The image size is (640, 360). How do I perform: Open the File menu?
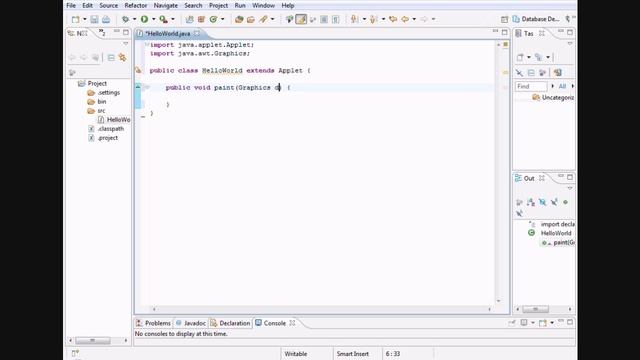71,6
